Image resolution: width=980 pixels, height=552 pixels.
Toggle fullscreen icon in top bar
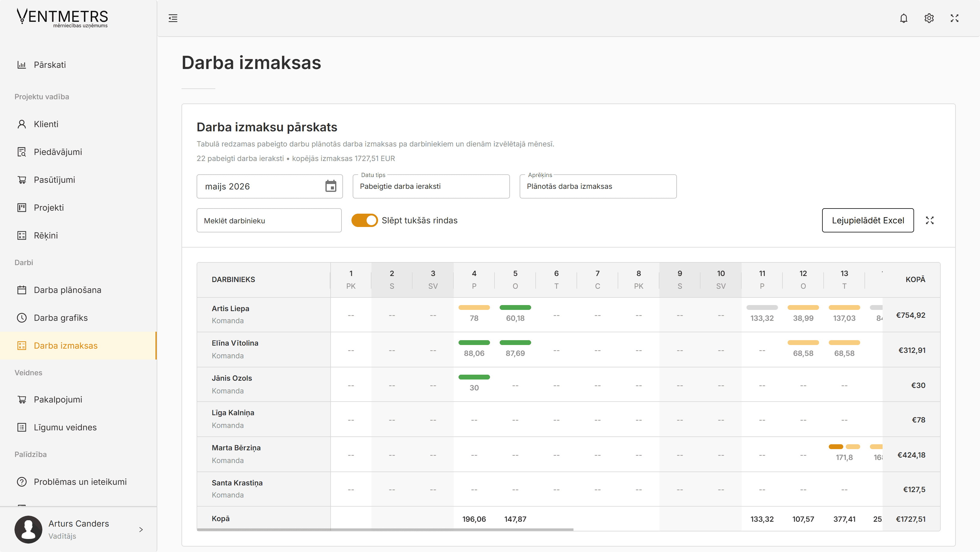pos(955,18)
